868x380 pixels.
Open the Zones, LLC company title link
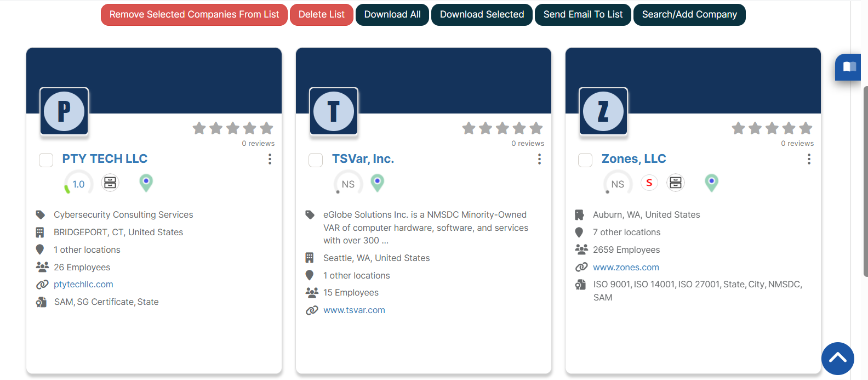(x=633, y=159)
